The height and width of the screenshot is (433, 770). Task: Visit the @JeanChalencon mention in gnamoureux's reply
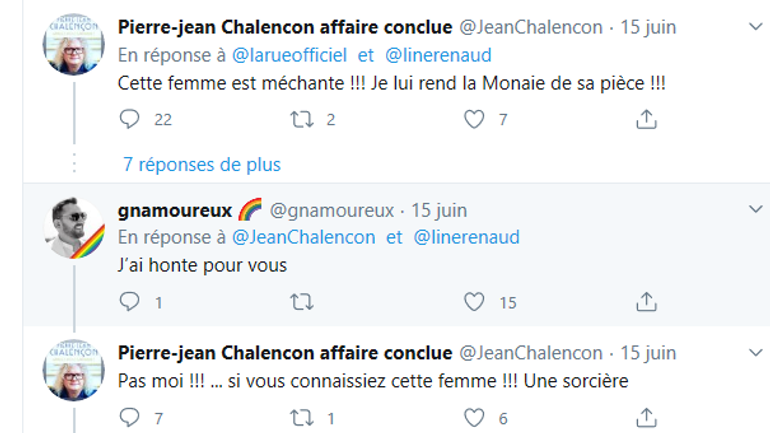point(304,238)
